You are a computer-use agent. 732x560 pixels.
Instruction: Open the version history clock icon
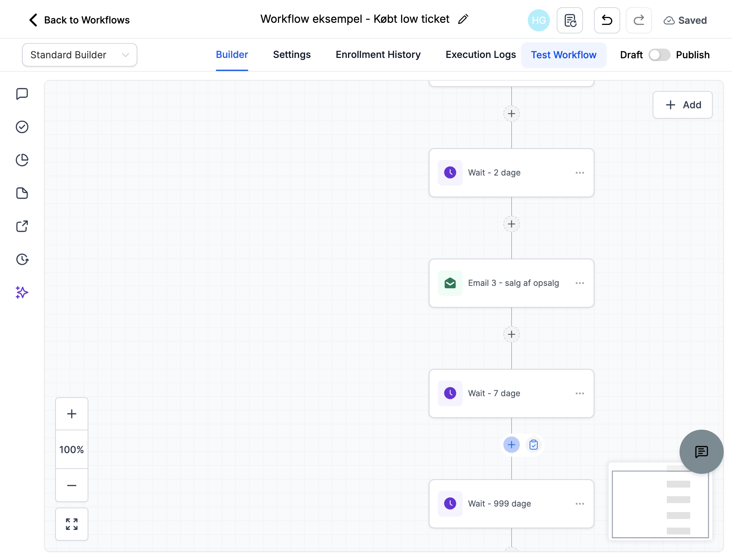point(22,259)
